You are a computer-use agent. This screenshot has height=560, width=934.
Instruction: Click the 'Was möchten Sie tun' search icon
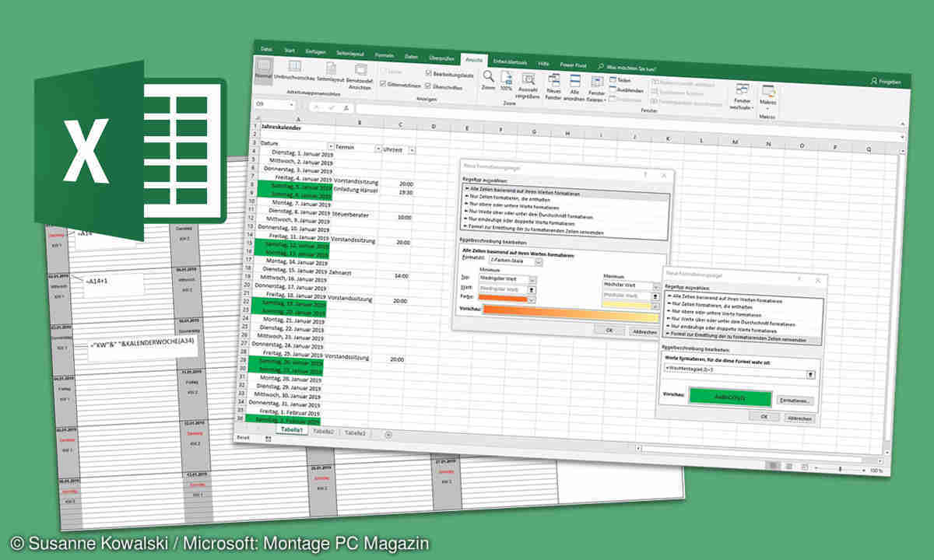pyautogui.click(x=601, y=67)
